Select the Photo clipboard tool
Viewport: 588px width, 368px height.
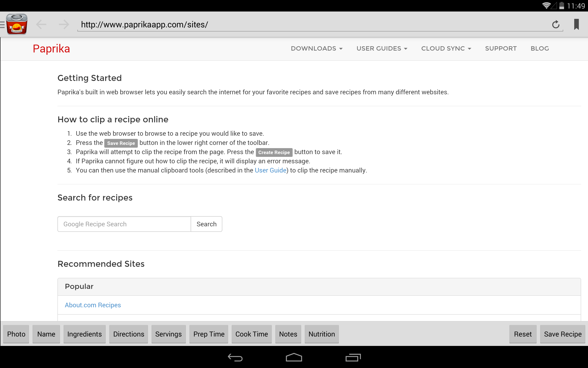[x=16, y=334]
